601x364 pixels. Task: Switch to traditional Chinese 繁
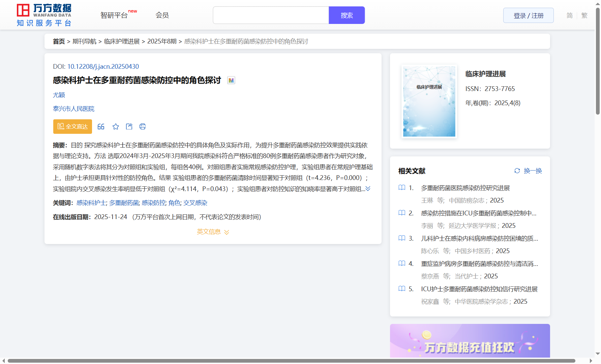[584, 16]
